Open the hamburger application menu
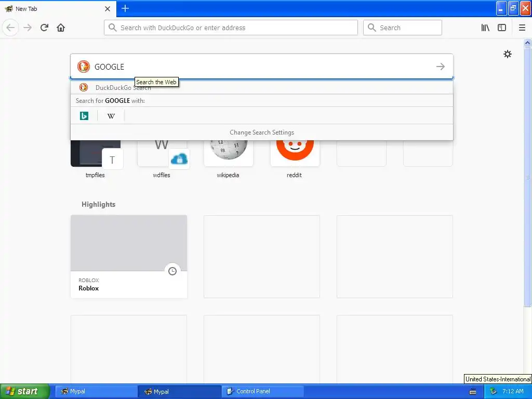 point(522,28)
